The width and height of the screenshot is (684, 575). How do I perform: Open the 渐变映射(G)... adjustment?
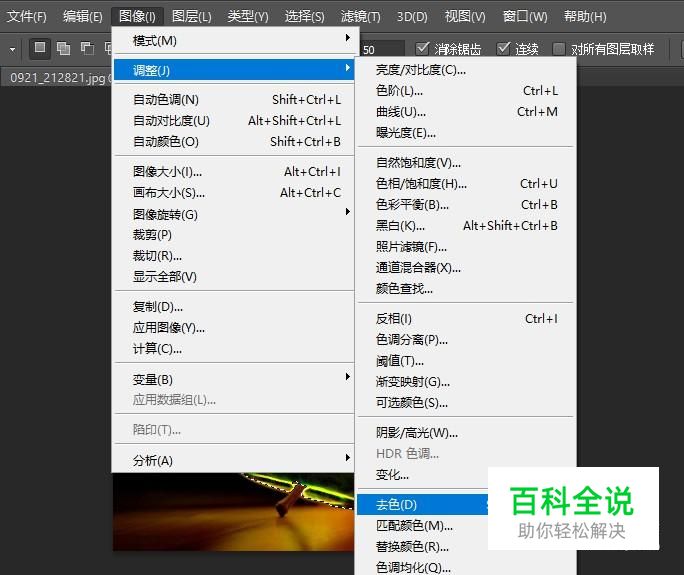pyautogui.click(x=465, y=381)
